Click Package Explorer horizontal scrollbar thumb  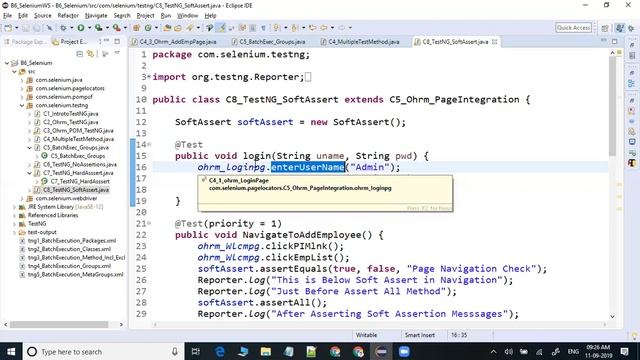(x=59, y=324)
